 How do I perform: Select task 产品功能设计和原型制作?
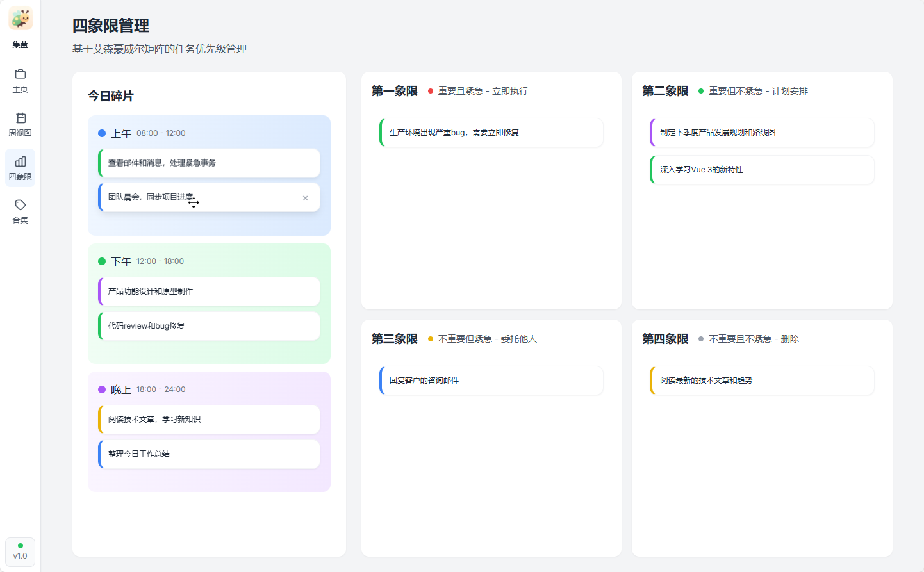(x=210, y=291)
